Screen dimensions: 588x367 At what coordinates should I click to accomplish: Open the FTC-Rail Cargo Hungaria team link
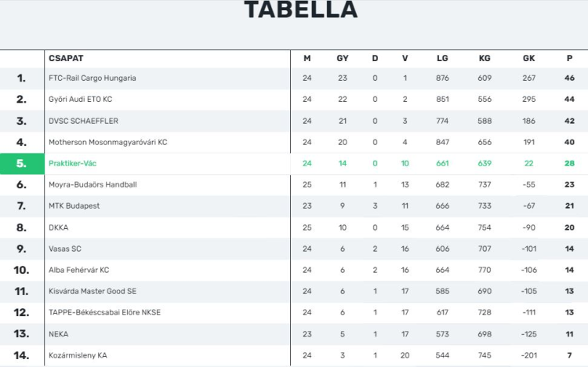pos(92,78)
